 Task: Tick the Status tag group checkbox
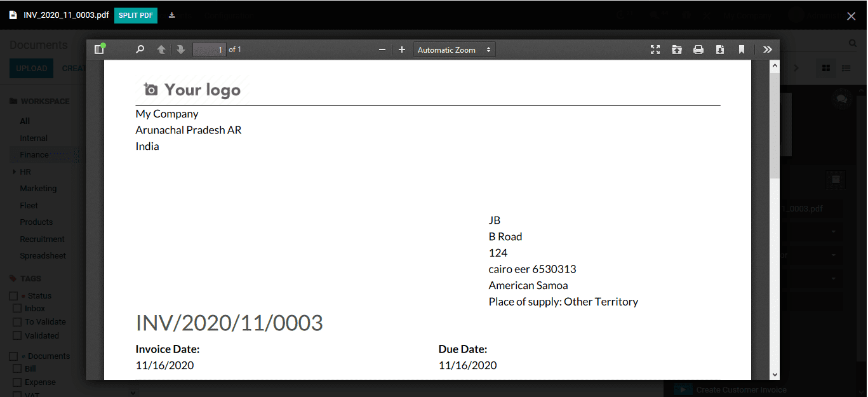tap(13, 296)
